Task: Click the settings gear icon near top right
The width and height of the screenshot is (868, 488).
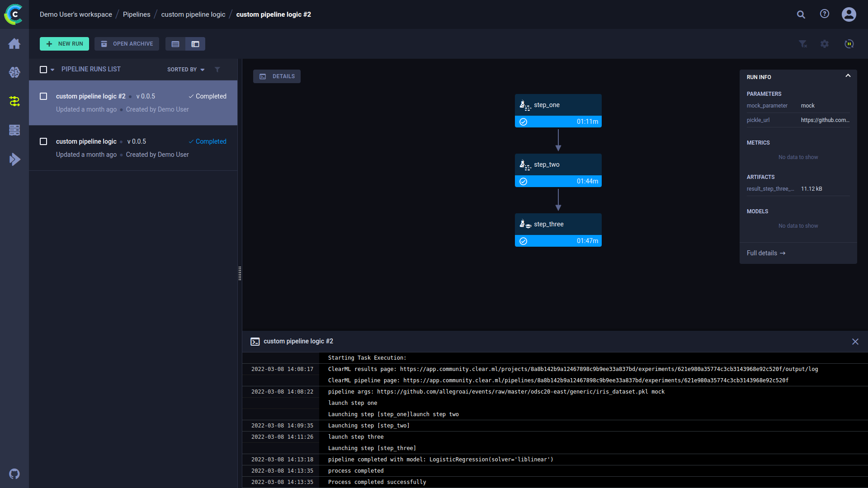Action: (825, 44)
